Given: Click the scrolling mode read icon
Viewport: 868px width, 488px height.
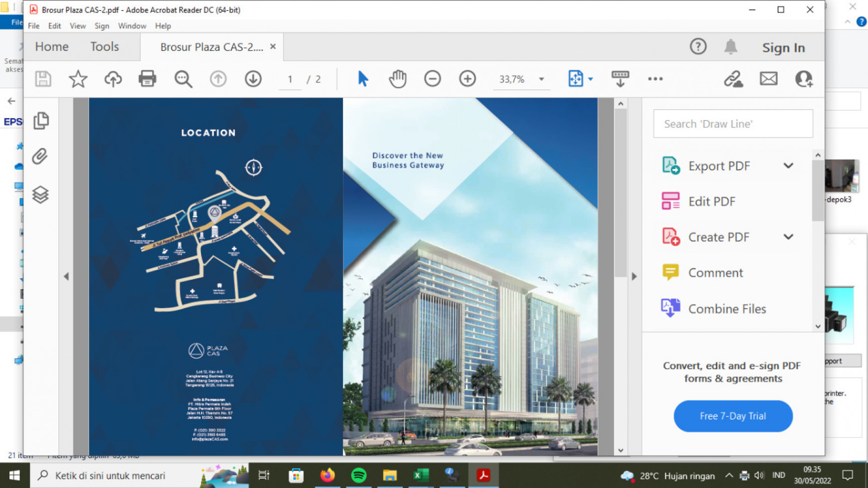Looking at the screenshot, I should point(620,79).
